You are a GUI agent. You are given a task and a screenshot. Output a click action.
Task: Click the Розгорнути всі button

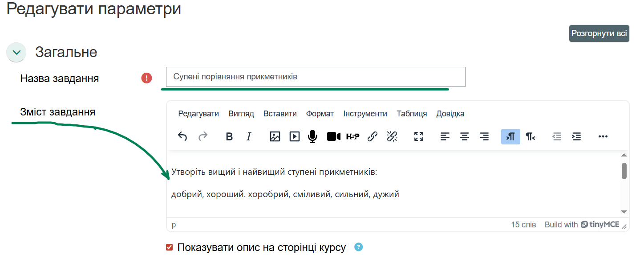coord(599,33)
